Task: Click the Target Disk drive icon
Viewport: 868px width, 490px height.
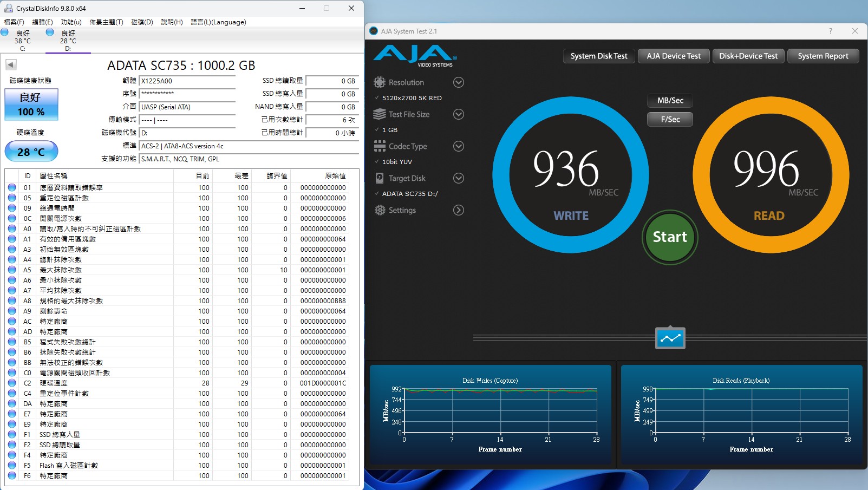Action: pos(380,178)
